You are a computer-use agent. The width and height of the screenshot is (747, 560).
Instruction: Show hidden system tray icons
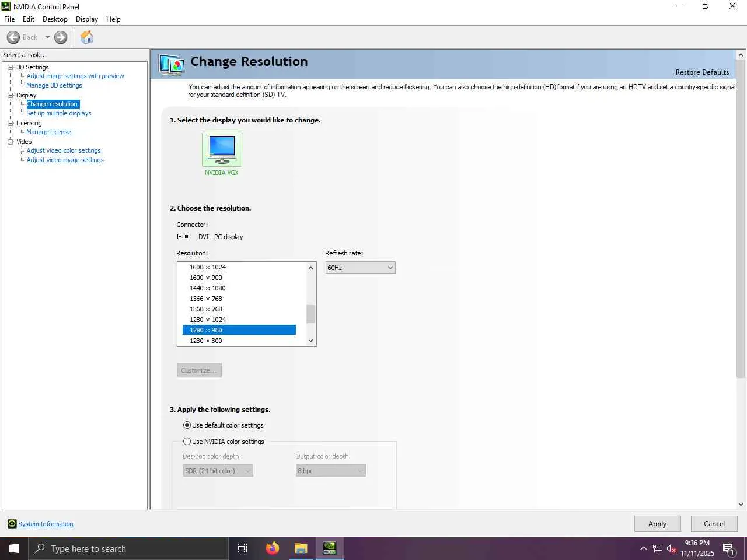pos(643,548)
